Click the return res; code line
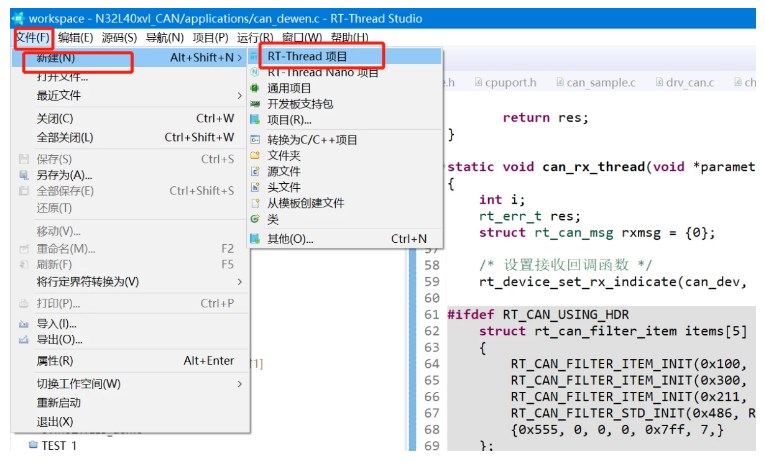 545,118
